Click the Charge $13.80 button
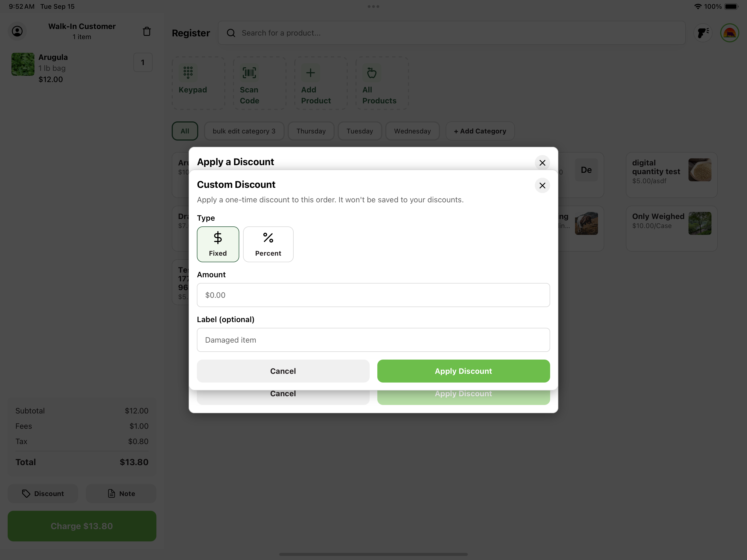This screenshot has height=560, width=747. [x=82, y=526]
